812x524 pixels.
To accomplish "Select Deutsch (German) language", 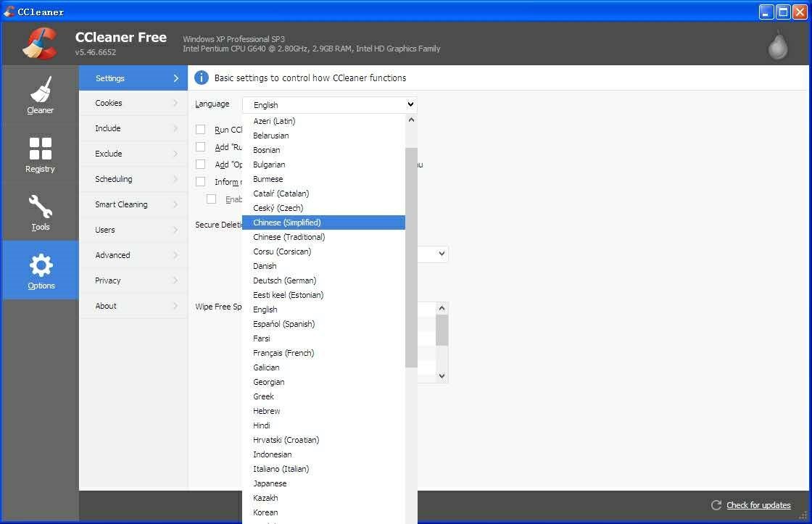I will [323, 280].
